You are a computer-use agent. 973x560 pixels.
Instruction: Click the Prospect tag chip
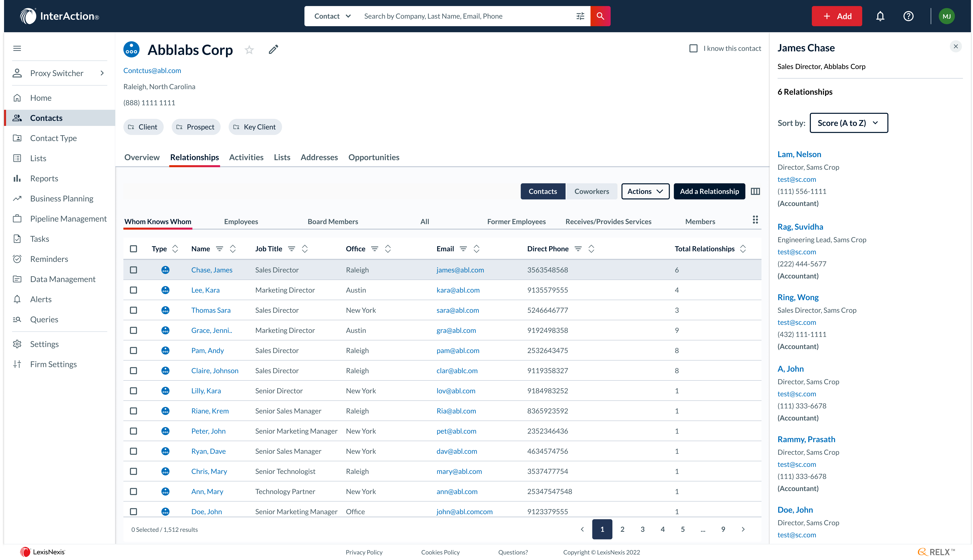pos(196,127)
